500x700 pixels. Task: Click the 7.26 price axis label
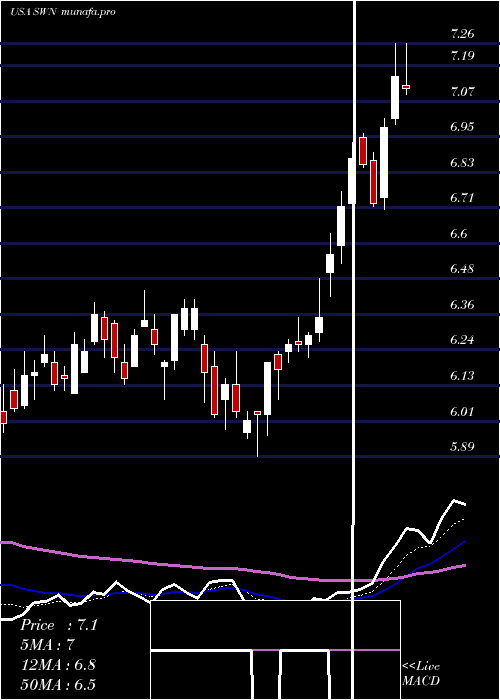coord(462,34)
